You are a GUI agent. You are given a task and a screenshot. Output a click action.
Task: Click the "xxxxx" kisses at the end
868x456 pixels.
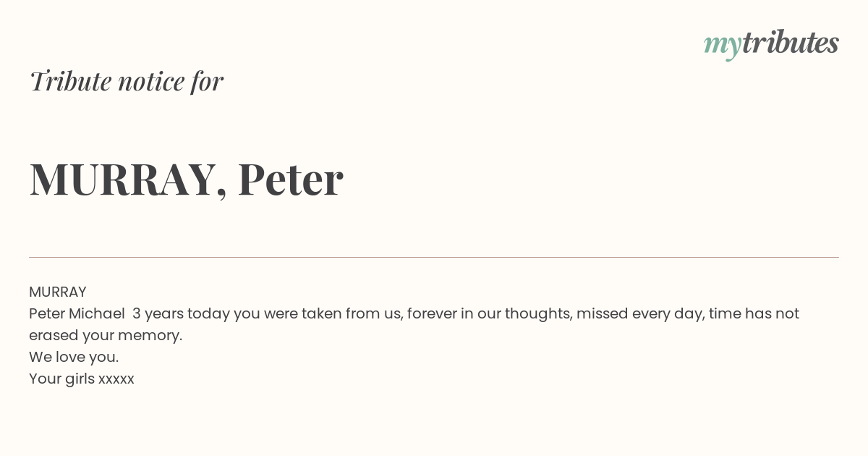(116, 379)
